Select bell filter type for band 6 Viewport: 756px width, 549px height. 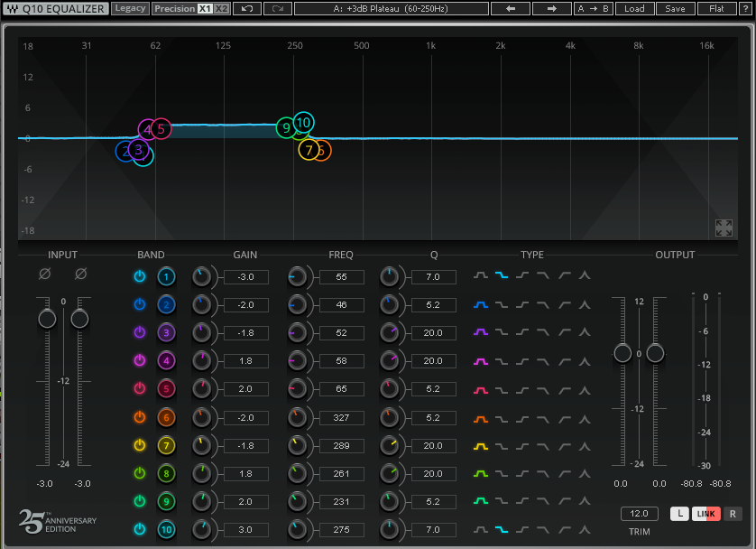(x=480, y=419)
